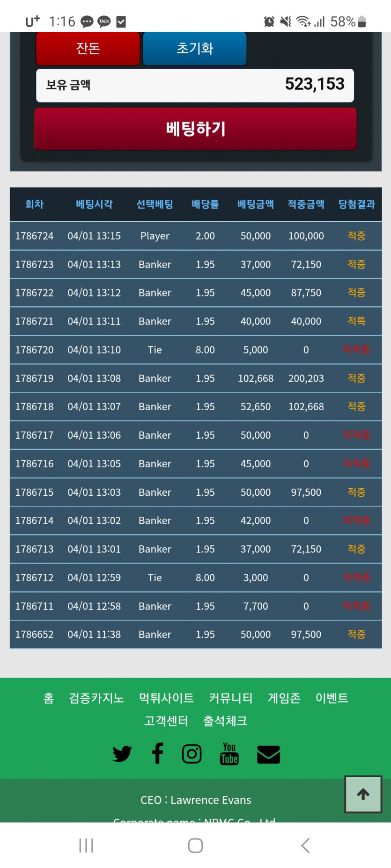Screen dimensions: 391x868
Task: Open the 커뮤니티 footer link
Action: [231, 698]
